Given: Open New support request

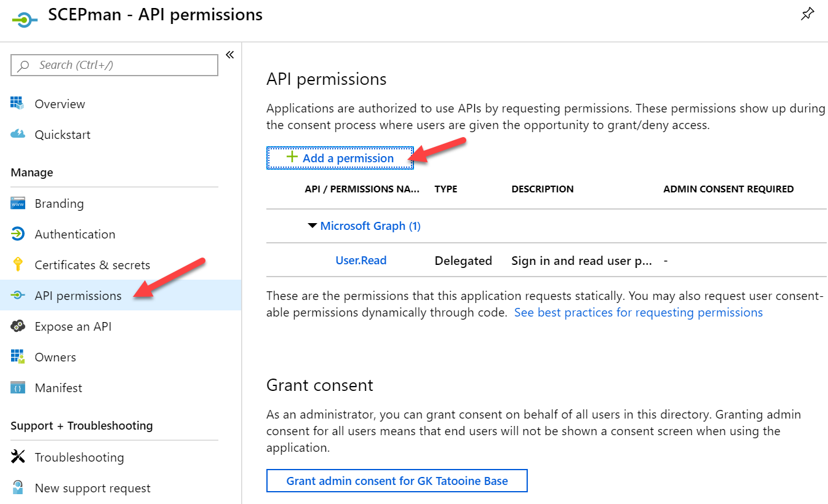Looking at the screenshot, I should (x=92, y=488).
